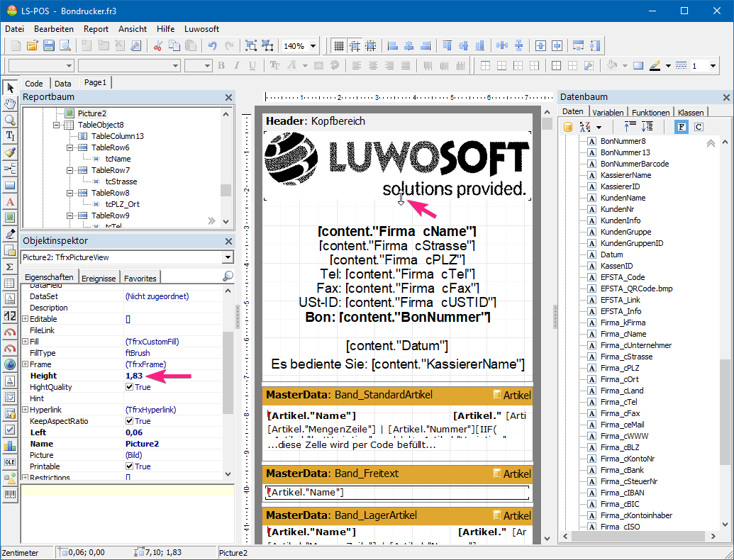
Task: Expand the Frame property
Action: 26,364
